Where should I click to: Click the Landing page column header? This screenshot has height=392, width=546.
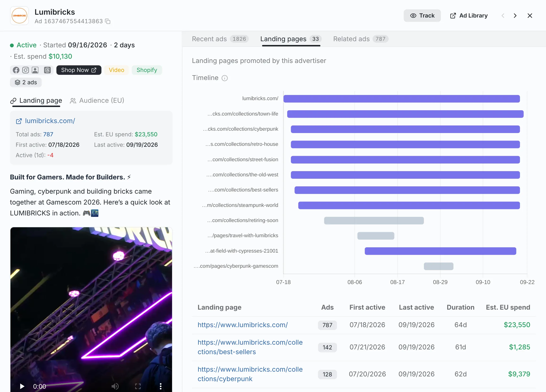pyautogui.click(x=219, y=307)
